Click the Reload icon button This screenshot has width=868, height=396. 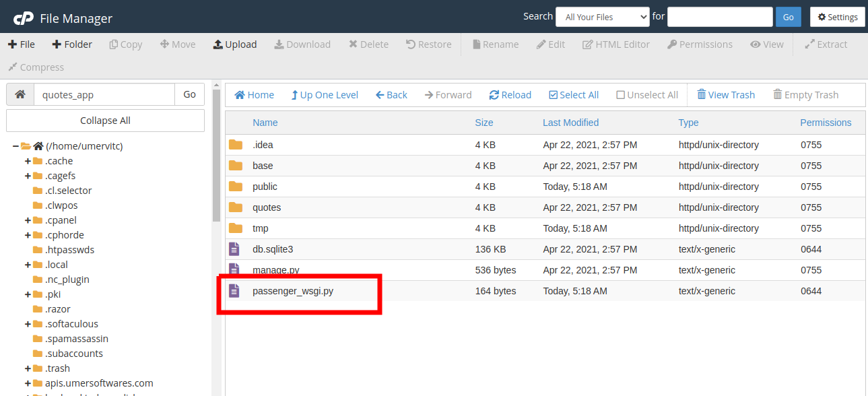pos(510,95)
